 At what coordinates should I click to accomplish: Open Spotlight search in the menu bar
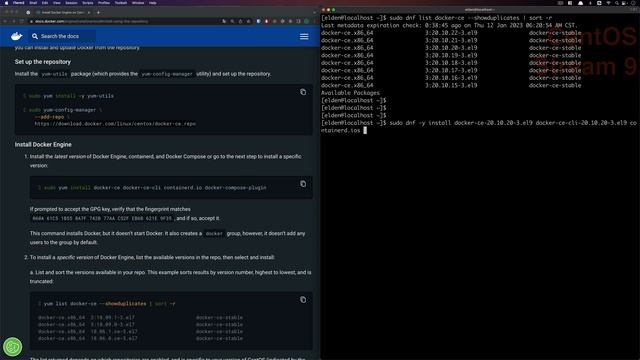point(617,3)
